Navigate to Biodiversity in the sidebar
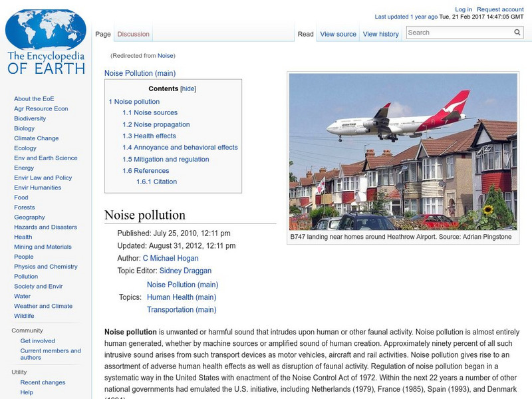 click(29, 118)
